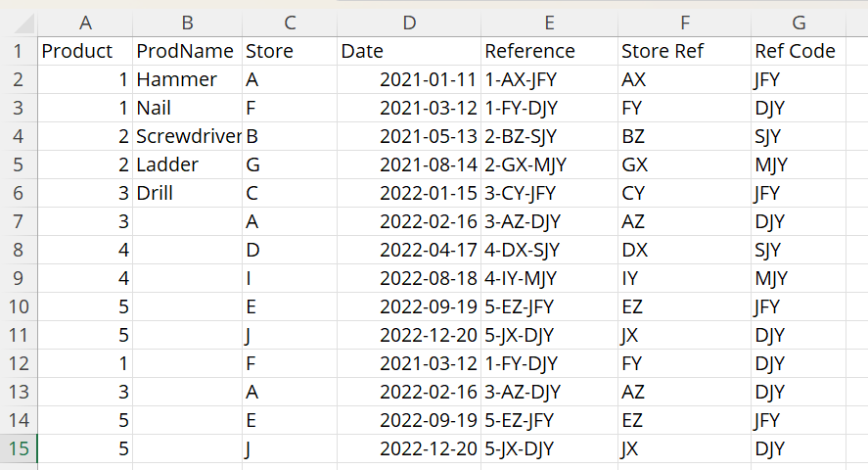Select Store Ref cell CY

coord(684,193)
